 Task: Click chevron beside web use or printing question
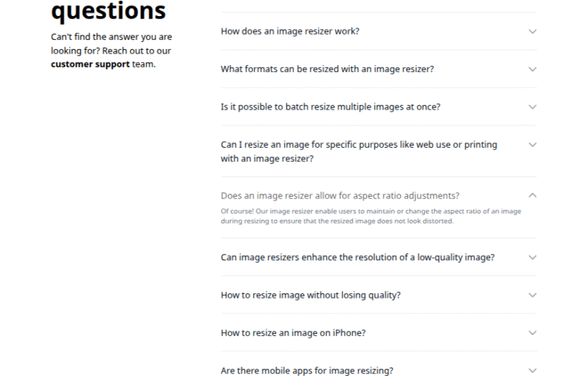point(533,145)
